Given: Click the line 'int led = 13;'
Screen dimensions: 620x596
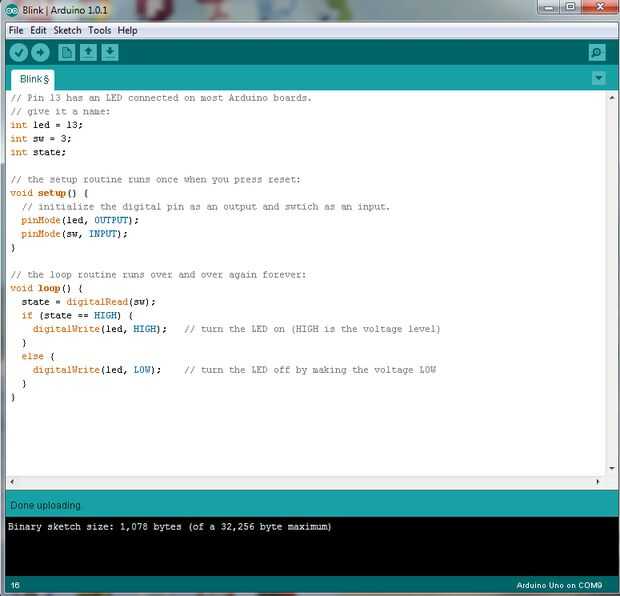Looking at the screenshot, I should 47,125.
